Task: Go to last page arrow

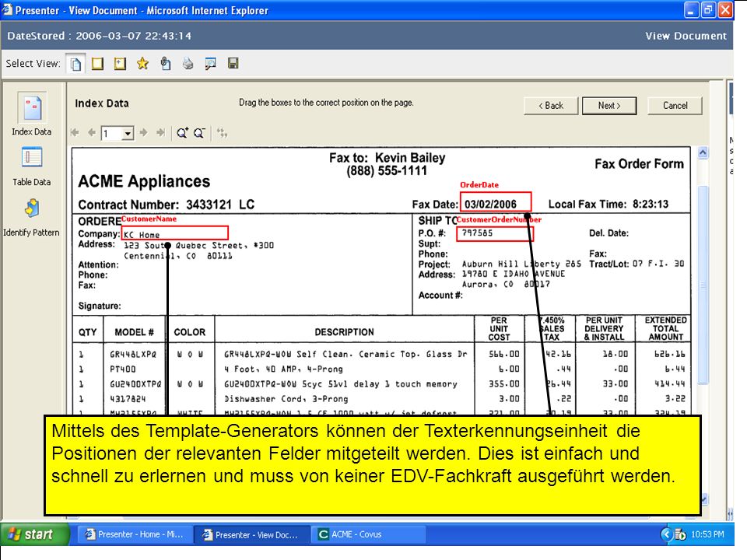Action: [x=160, y=133]
